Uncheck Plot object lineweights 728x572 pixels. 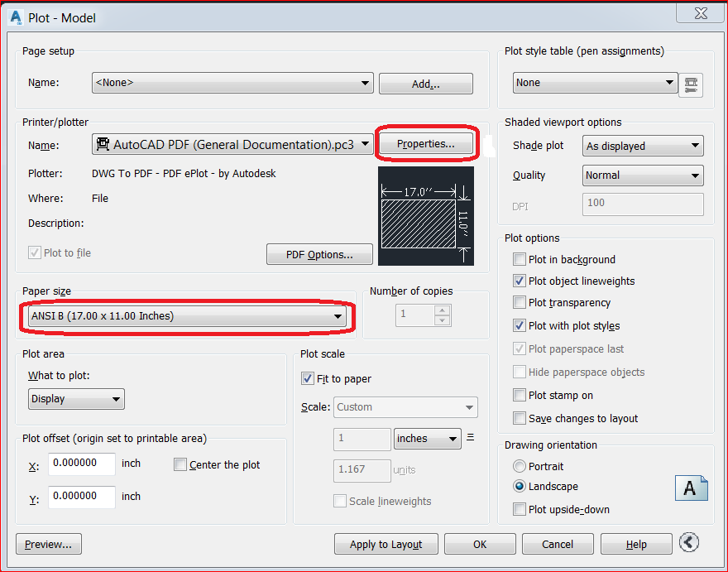[x=520, y=281]
